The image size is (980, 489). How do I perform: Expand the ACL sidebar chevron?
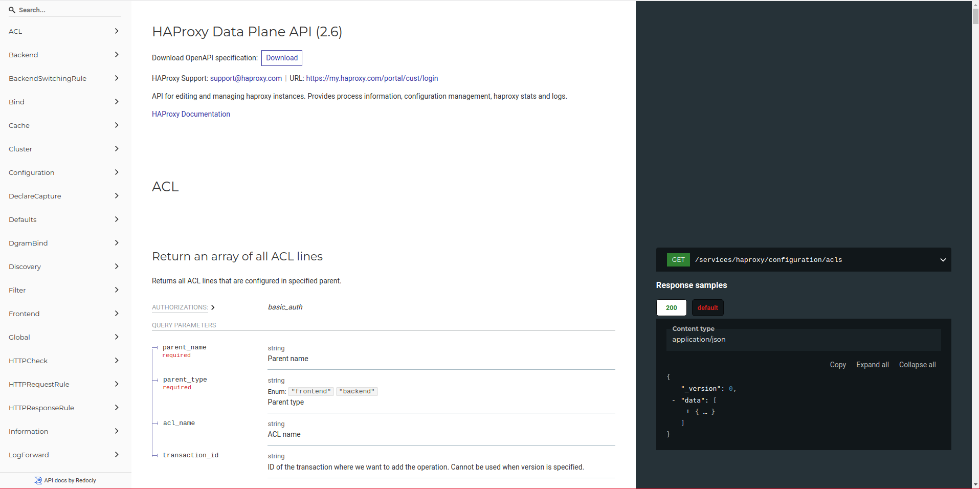point(117,31)
